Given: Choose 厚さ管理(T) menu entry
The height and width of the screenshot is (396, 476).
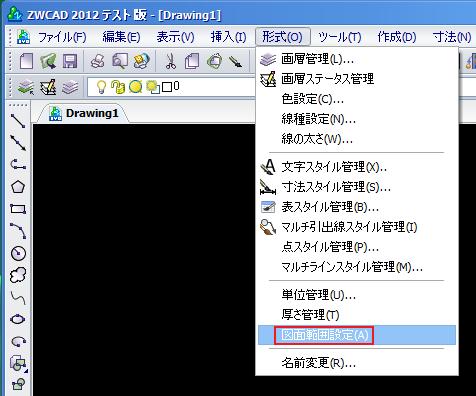Looking at the screenshot, I should (357, 315).
